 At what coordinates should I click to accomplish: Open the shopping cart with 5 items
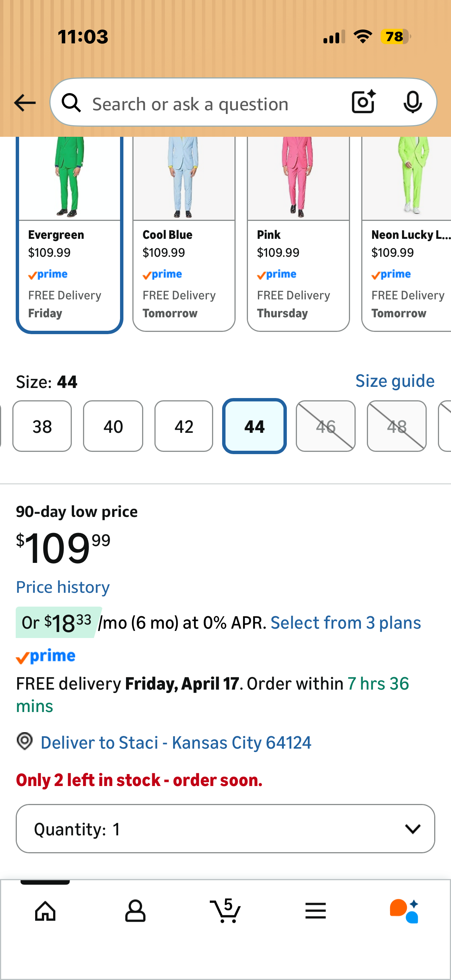point(225,911)
